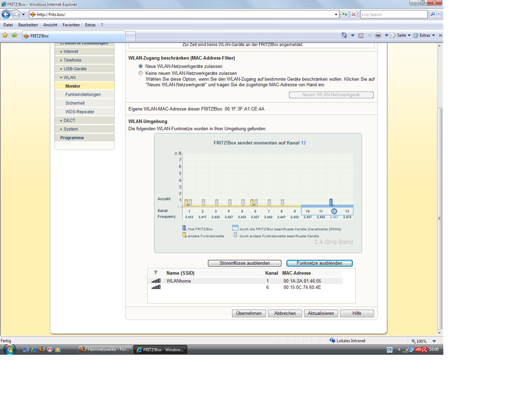Click the DE language bar indicator

point(390,350)
